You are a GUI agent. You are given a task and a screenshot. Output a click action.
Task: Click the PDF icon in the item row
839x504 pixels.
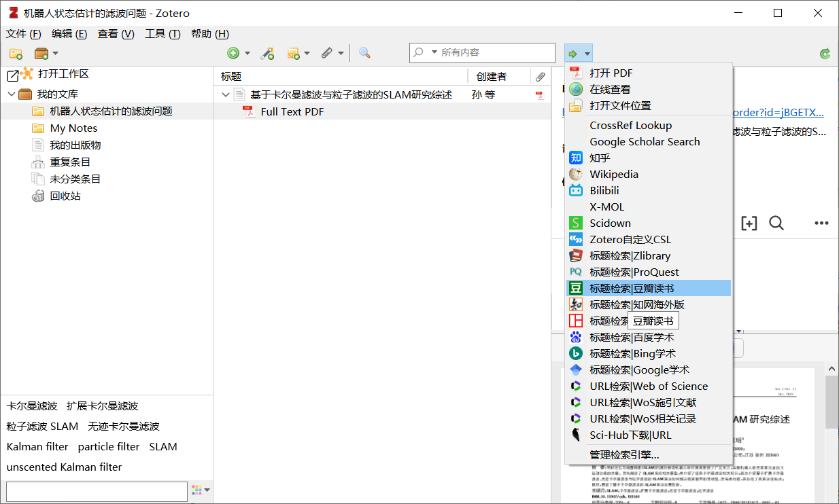tap(539, 95)
